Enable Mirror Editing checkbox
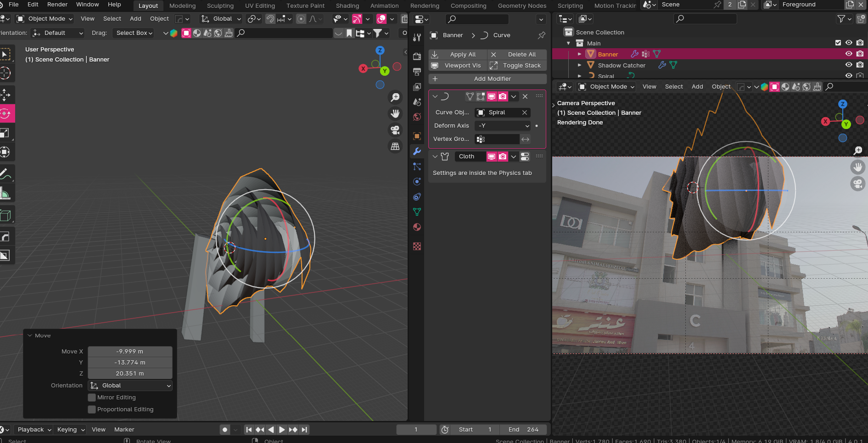The width and height of the screenshot is (868, 443). (x=92, y=398)
